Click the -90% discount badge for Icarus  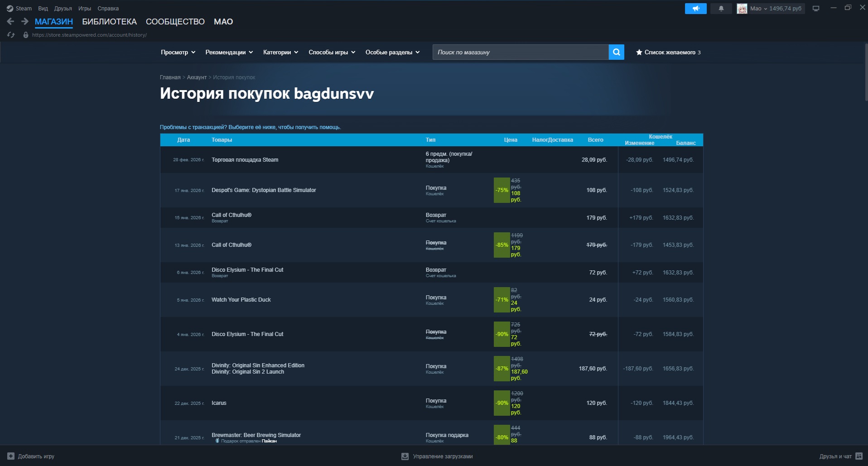pos(502,403)
